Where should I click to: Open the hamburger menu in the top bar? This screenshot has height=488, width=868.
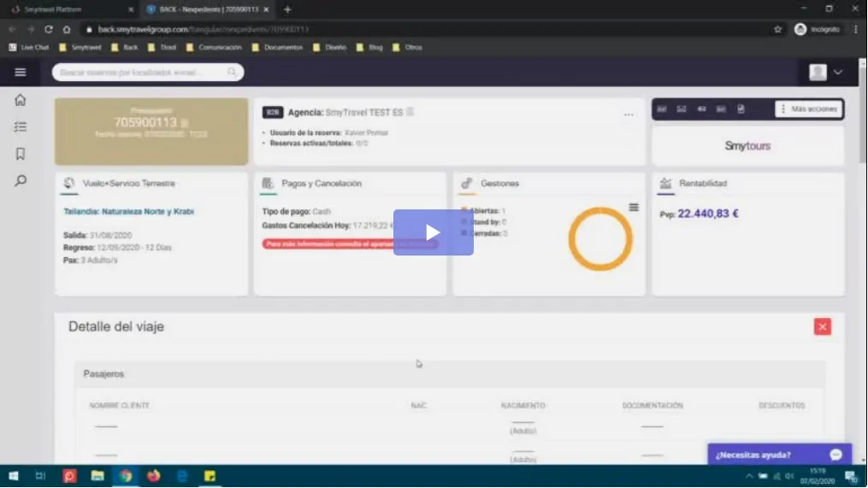point(21,73)
